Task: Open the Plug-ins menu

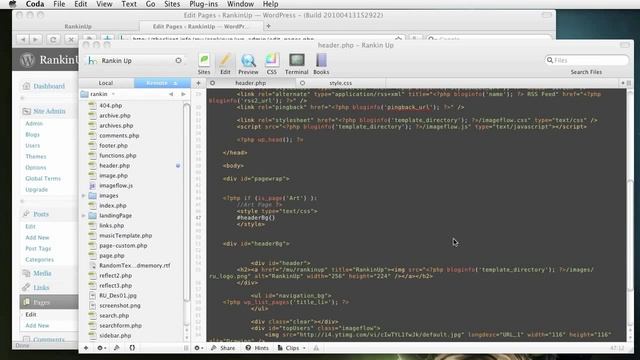Action: 203,4
